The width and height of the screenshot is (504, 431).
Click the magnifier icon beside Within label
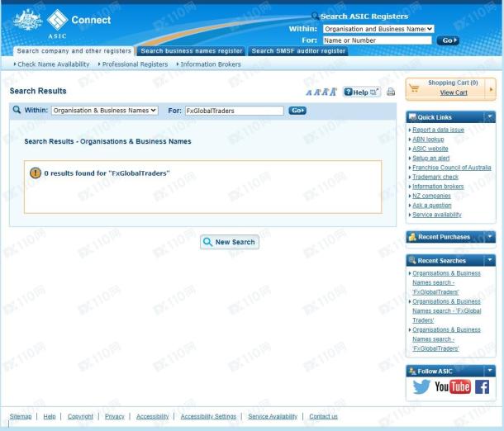pos(17,110)
